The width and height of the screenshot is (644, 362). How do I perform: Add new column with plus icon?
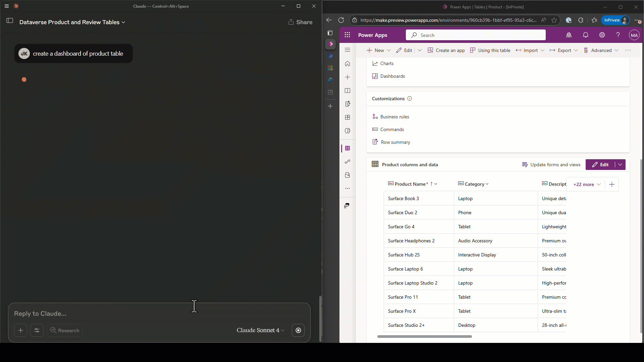coord(612,184)
